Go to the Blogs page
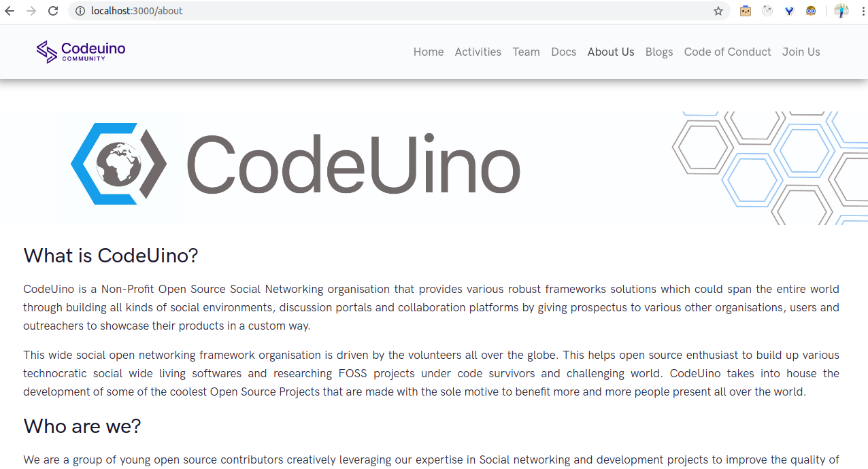This screenshot has width=868, height=469. pyautogui.click(x=659, y=52)
